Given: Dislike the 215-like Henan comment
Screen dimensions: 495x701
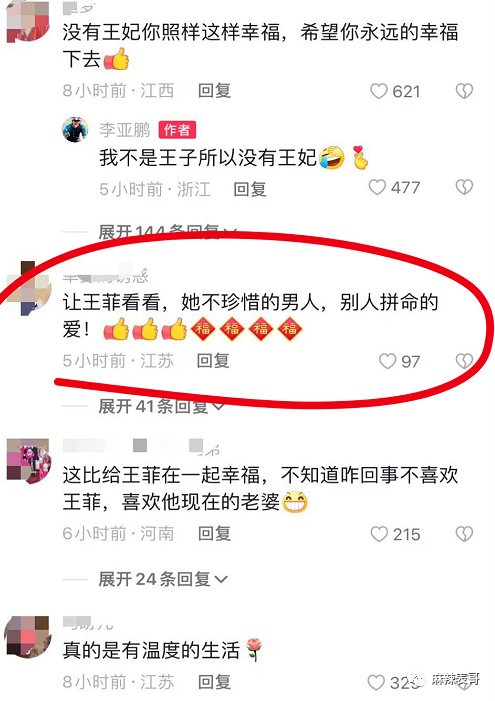Looking at the screenshot, I should click(464, 534).
